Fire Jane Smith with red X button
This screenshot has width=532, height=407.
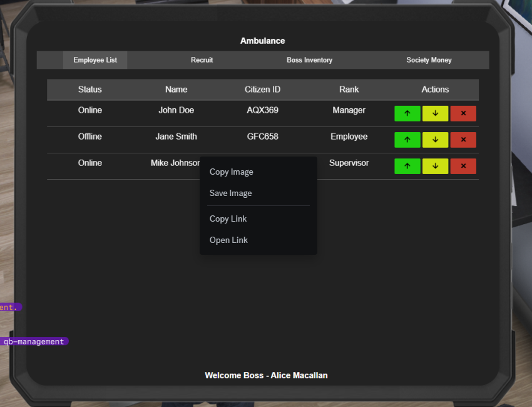point(463,140)
